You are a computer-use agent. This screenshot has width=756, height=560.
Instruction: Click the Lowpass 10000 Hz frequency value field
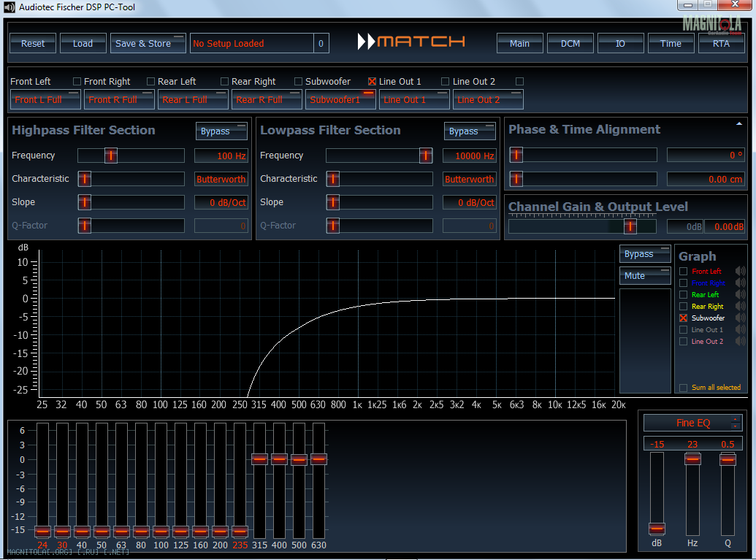[x=470, y=156]
